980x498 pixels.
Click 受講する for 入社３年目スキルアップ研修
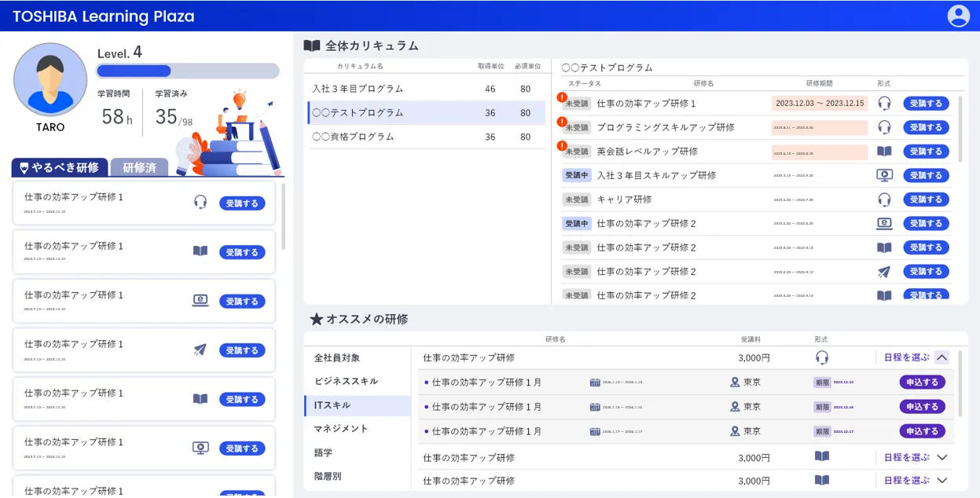926,175
